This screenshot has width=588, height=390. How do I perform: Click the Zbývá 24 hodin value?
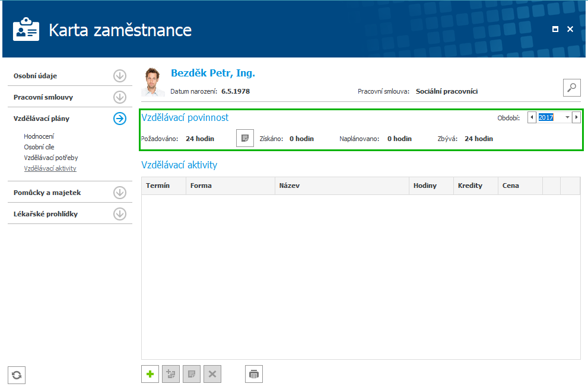coord(479,139)
